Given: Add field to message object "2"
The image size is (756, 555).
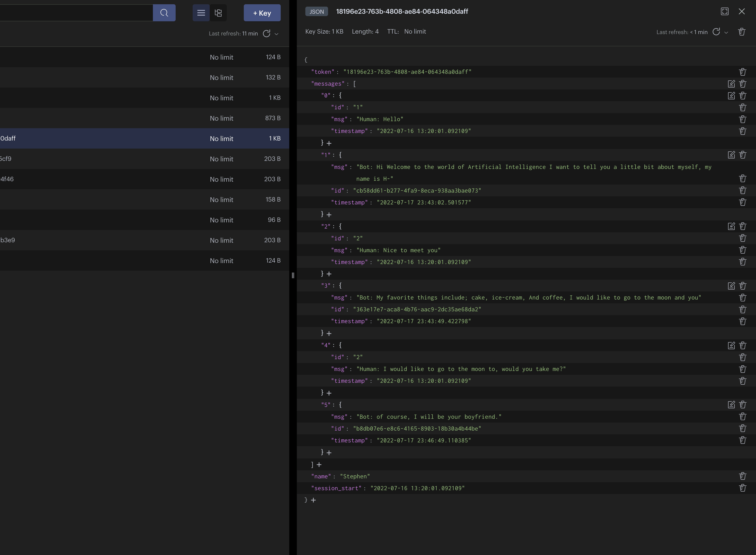Looking at the screenshot, I should 329,274.
